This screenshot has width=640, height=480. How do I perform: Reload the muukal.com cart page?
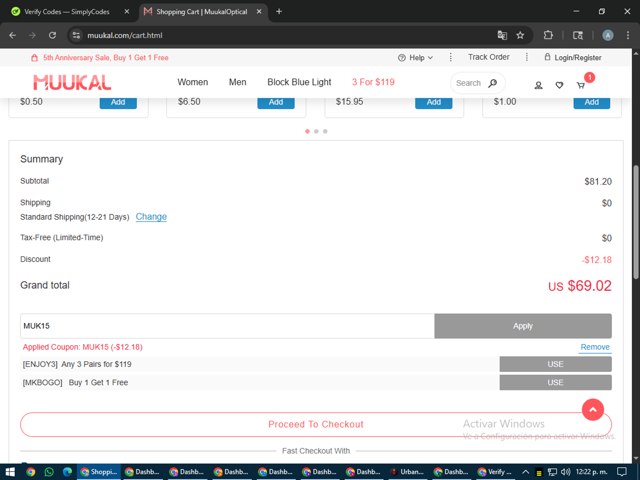point(52,36)
